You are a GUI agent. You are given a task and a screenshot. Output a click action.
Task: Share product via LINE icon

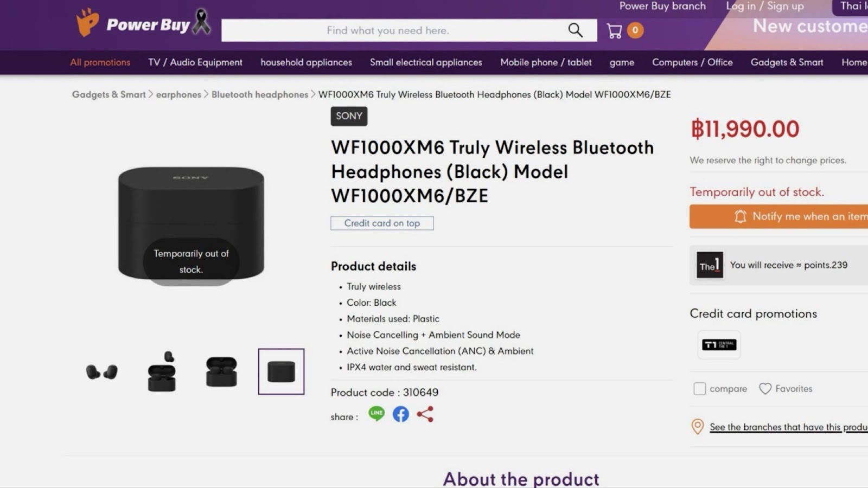[376, 414]
